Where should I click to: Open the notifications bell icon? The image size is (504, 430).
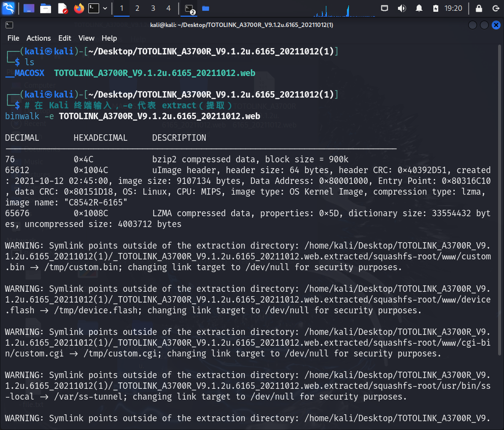[419, 8]
